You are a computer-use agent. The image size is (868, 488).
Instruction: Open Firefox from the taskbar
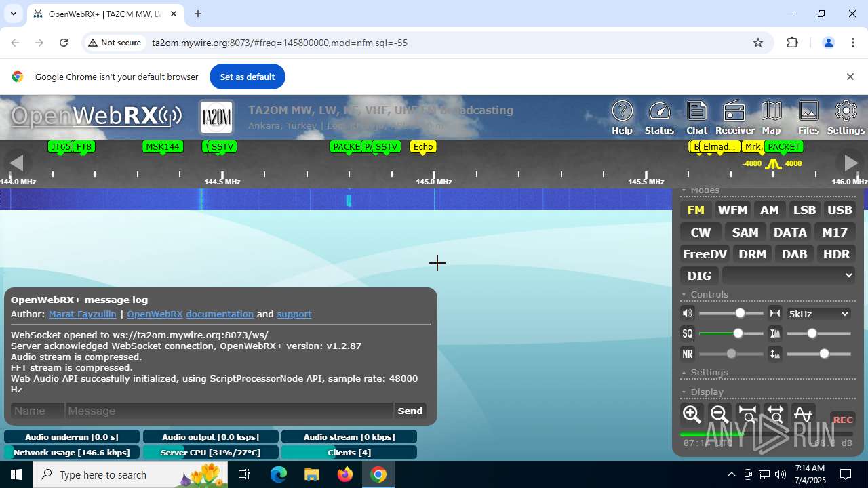(345, 474)
